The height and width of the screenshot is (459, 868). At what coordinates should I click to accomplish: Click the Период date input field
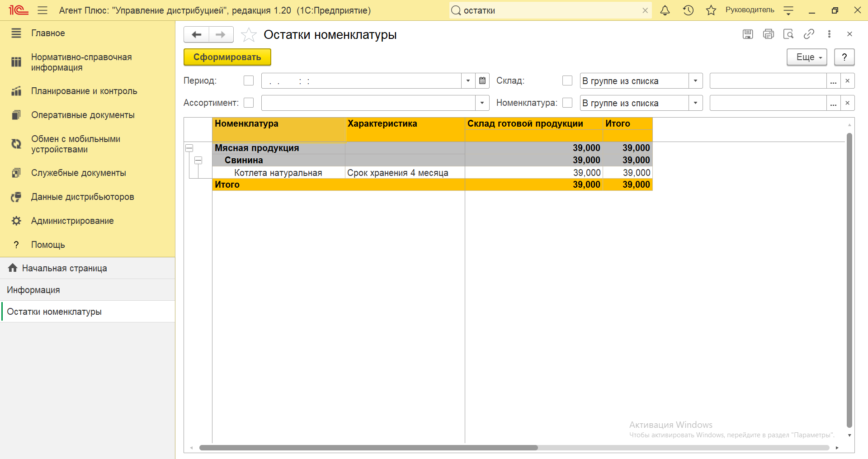[362, 80]
